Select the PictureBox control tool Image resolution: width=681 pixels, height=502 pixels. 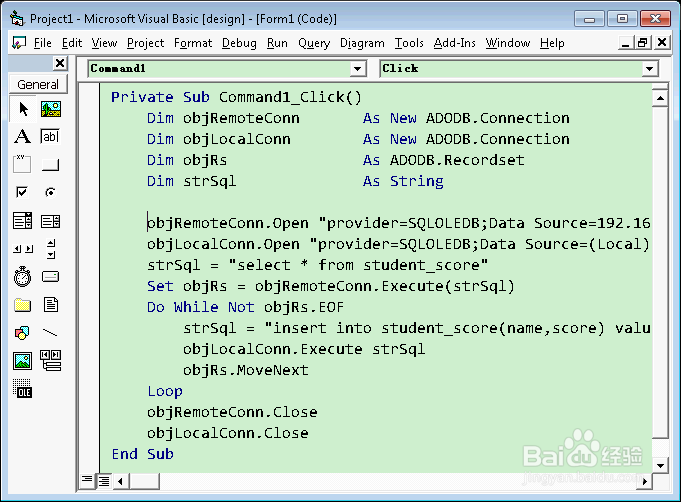(50, 109)
